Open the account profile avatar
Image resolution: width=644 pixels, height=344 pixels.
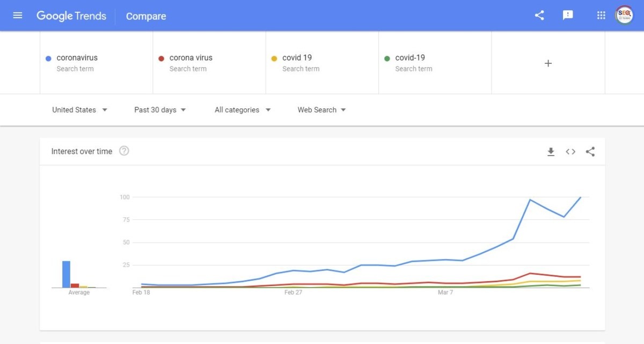click(x=624, y=15)
